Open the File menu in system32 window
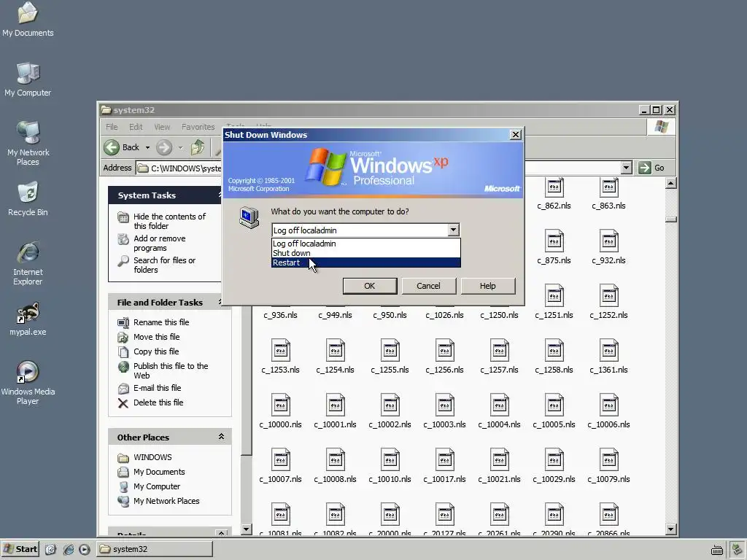This screenshot has width=747, height=560. (x=112, y=127)
